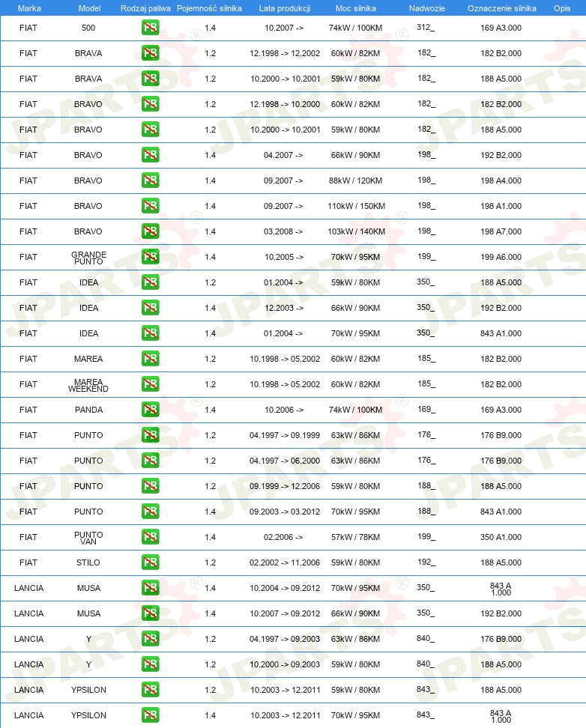Click fuel icon for MUSA 10.2004 -> 09.2012 row

[x=150, y=588]
